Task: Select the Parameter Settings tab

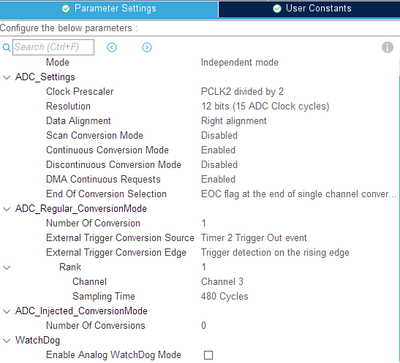Action: point(109,9)
